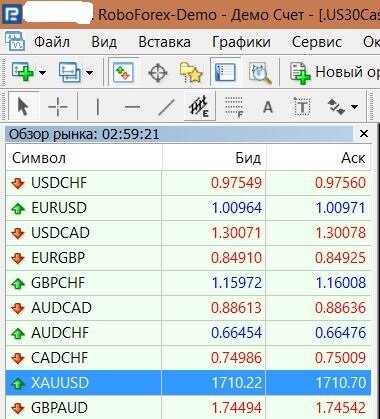The width and height of the screenshot is (380, 419).
Task: Toggle the Terminal panel icon
Action: 225,72
